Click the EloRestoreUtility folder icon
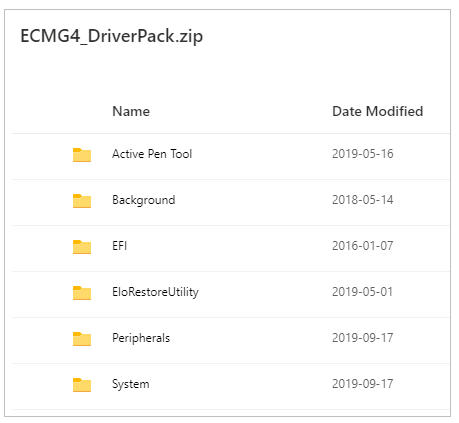Screen dimensions: 459x423 coord(82,293)
